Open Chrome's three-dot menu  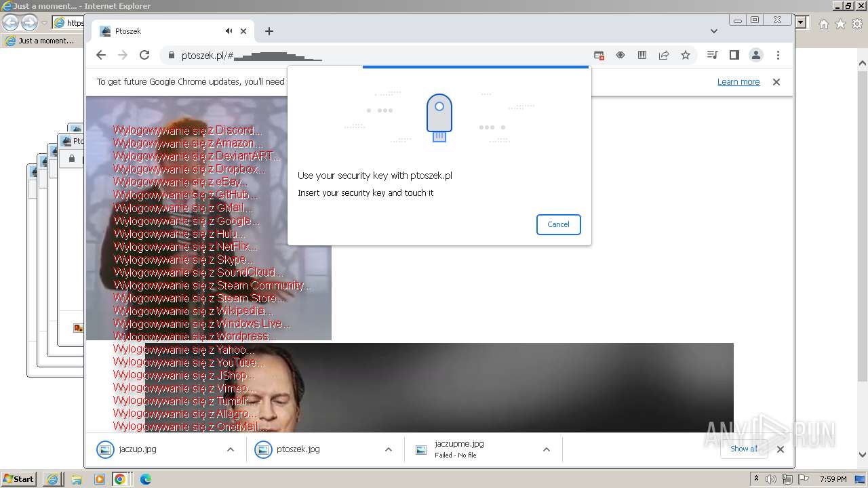tap(778, 55)
